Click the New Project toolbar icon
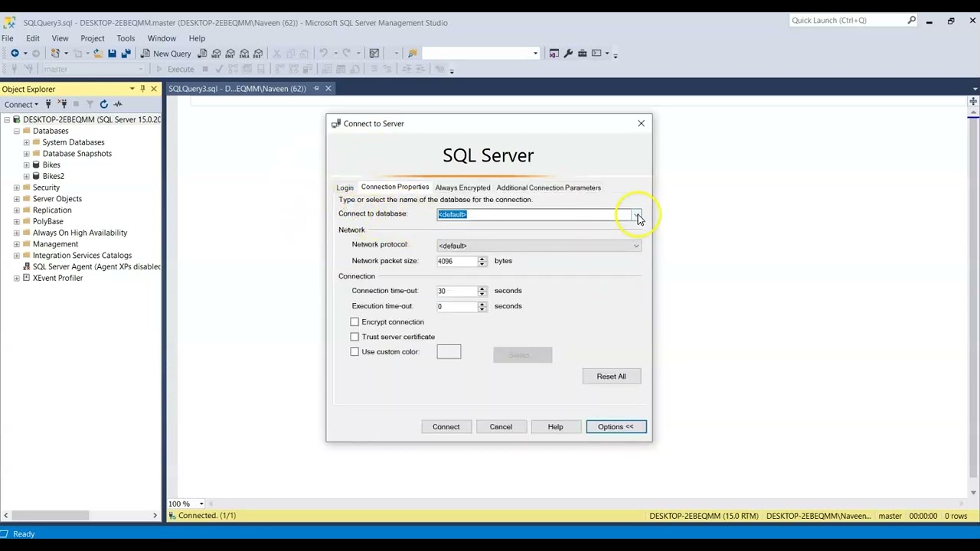 (55, 54)
